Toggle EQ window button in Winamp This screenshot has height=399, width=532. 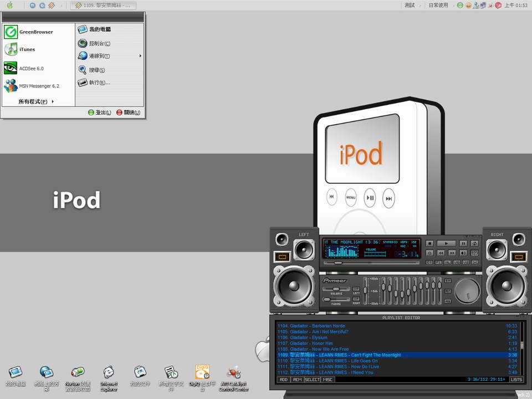[429, 262]
